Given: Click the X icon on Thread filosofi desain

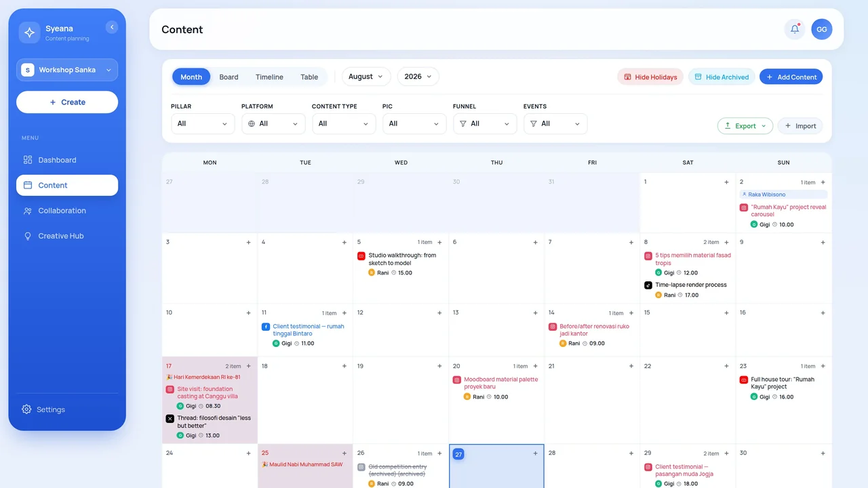Looking at the screenshot, I should click(x=170, y=419).
